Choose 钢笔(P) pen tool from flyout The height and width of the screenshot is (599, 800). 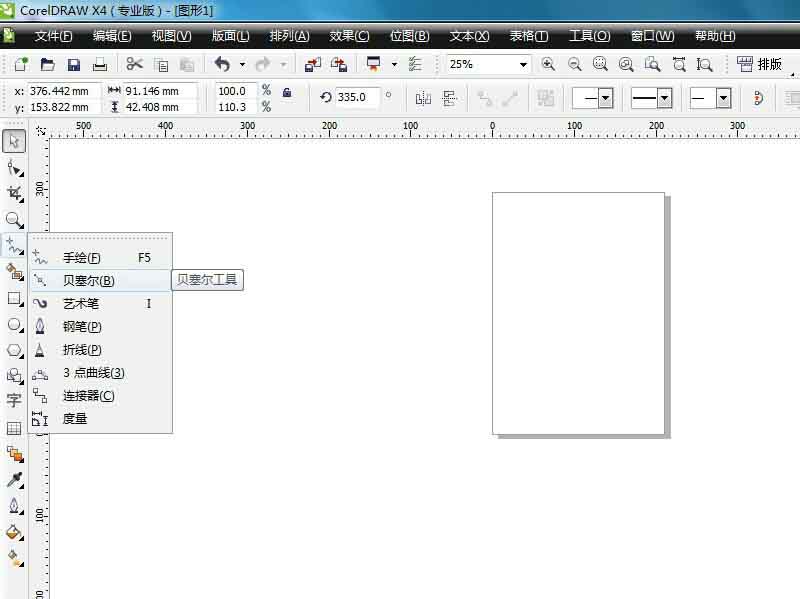[101, 327]
